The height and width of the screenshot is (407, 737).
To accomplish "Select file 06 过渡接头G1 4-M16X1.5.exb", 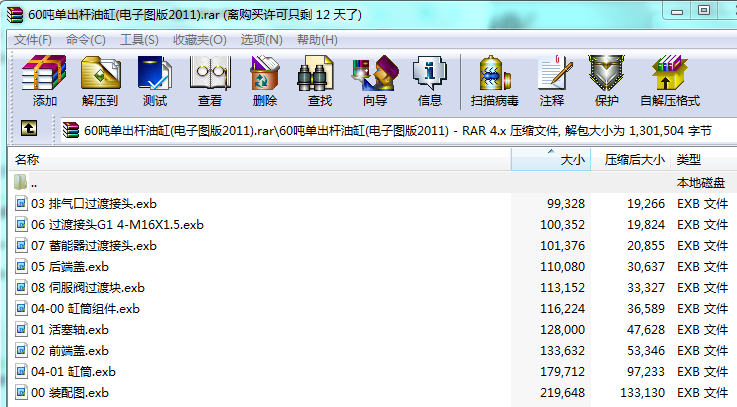I will coord(117,225).
